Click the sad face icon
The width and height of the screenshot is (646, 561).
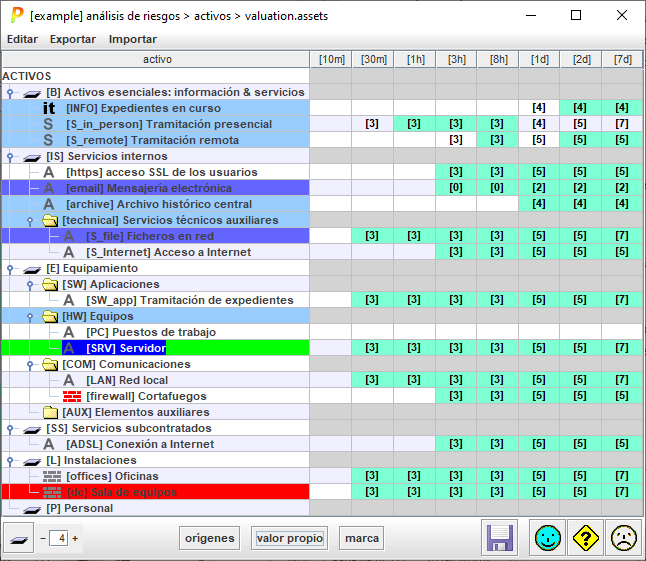[623, 538]
